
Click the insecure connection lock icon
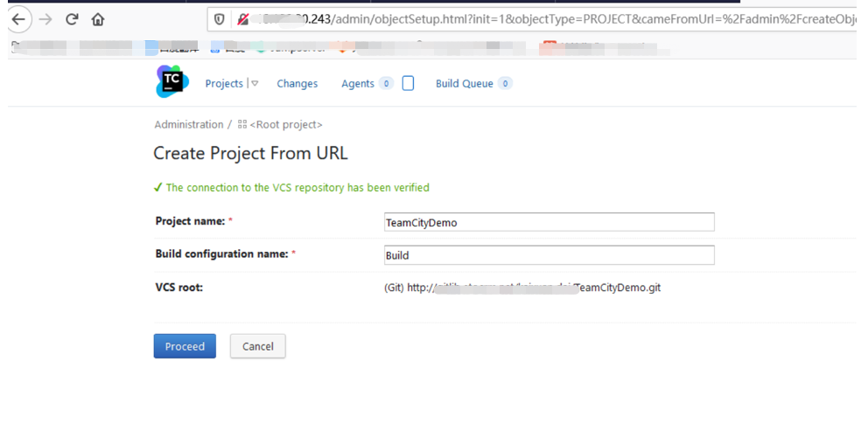tap(242, 19)
